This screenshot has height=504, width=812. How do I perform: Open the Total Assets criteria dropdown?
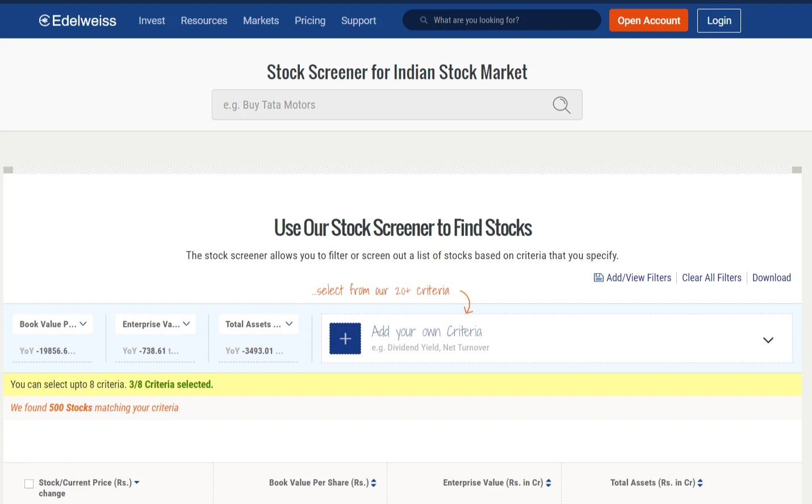pos(288,324)
